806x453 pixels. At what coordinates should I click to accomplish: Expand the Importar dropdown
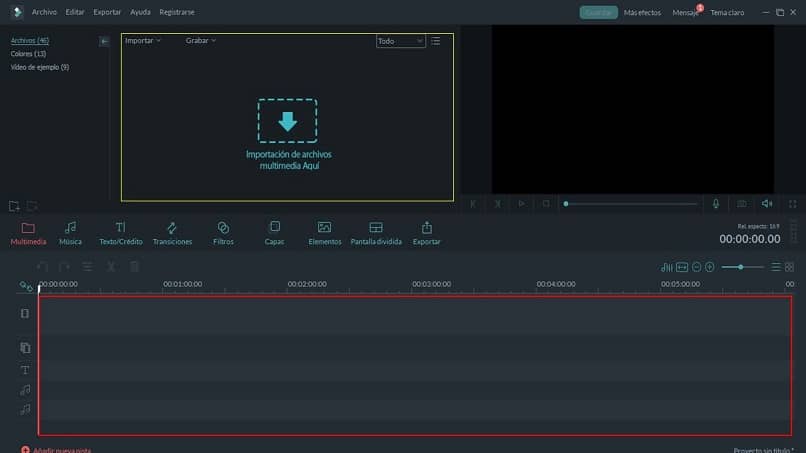point(142,40)
